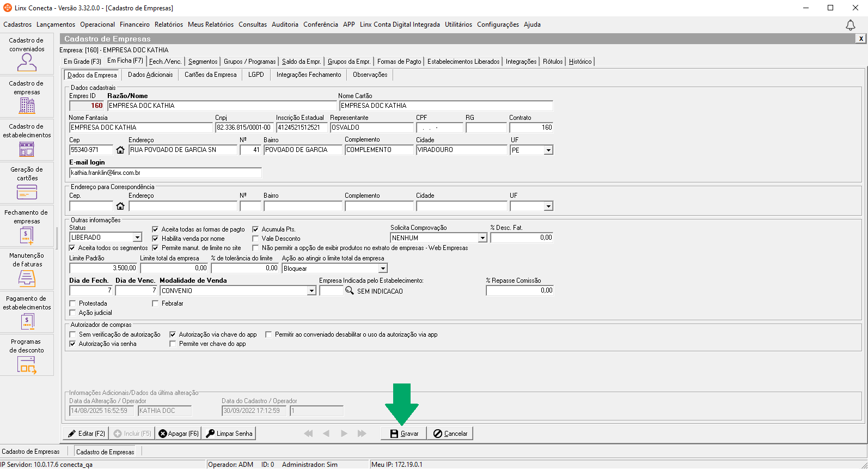The image size is (868, 469).
Task: Enable Sem verificação de autorização checkbox
Action: tap(72, 334)
